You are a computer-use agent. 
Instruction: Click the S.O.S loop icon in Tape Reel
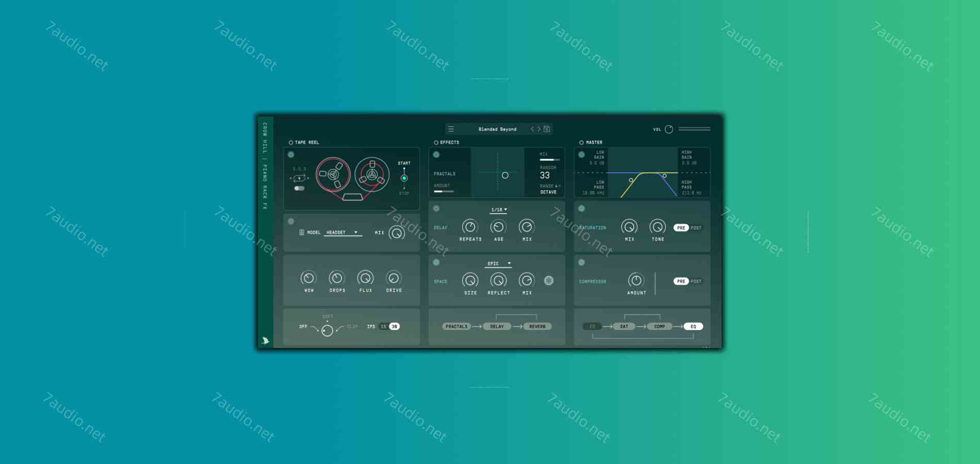click(x=300, y=177)
